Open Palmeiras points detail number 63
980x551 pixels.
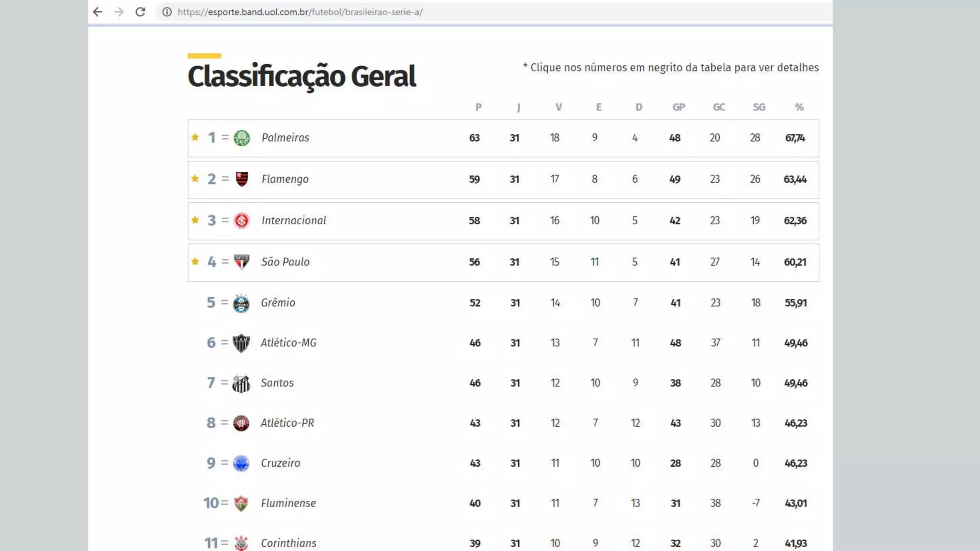click(474, 138)
